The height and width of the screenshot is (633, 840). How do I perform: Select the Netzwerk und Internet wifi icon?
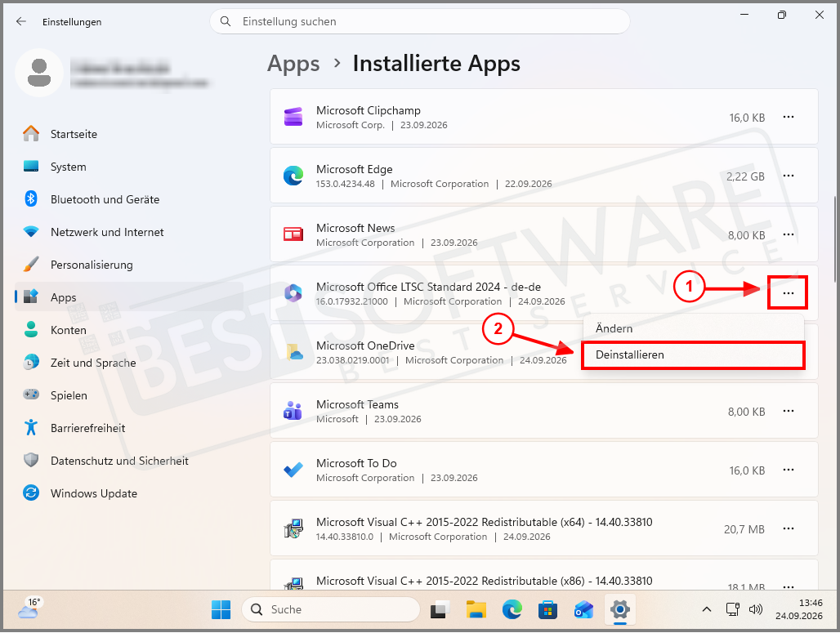coord(31,232)
